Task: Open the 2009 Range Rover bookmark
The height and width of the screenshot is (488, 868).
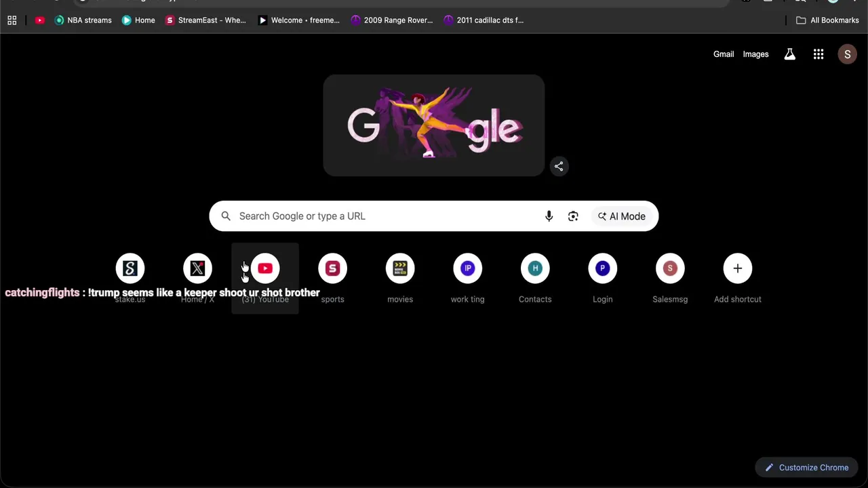Action: coord(392,20)
